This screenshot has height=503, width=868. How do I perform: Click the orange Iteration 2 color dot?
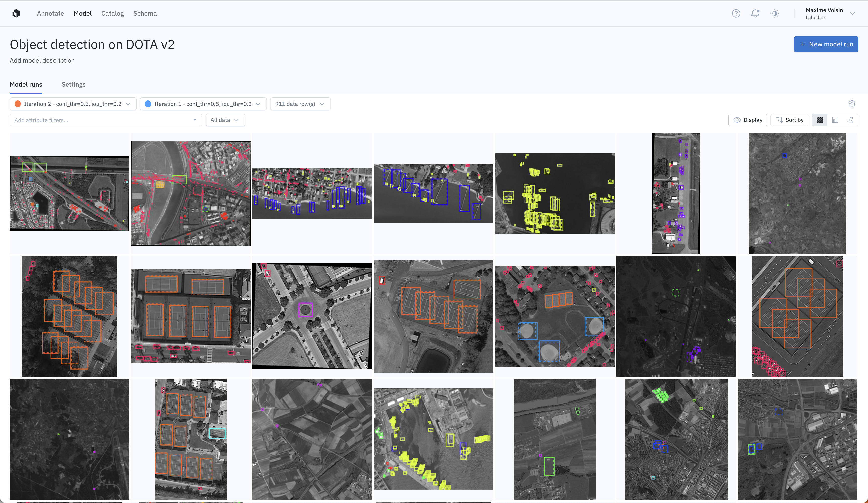pos(18,104)
